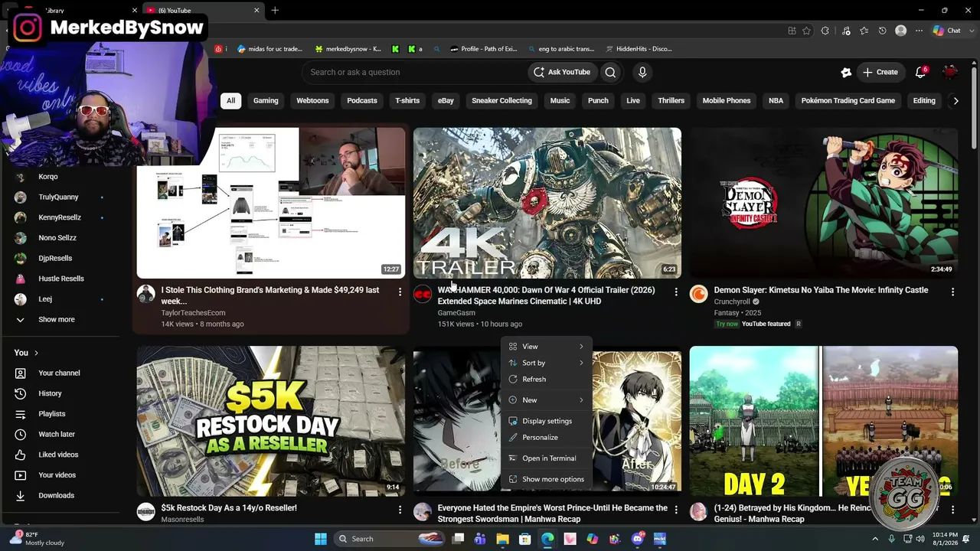980x551 pixels.
Task: Click the Discord taskbar icon
Action: point(638,539)
